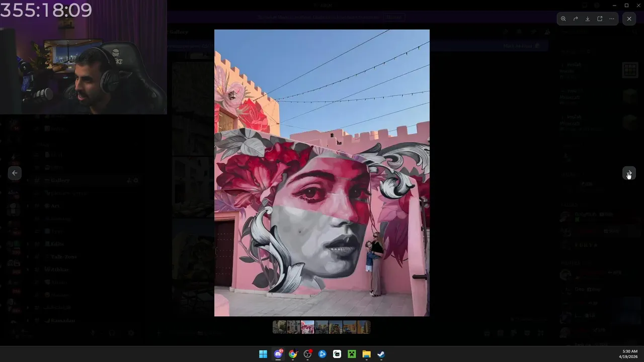
Task: Open the white square app icon on taskbar
Action: [x=337, y=354]
